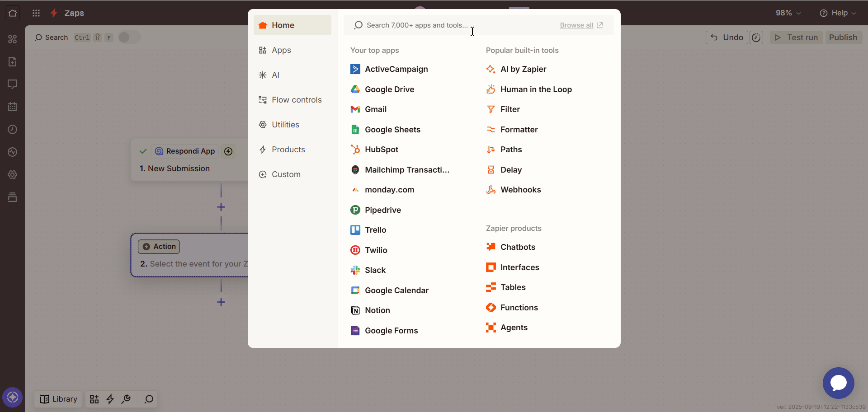Toggle the switch next to Search shortcut
This screenshot has height=412, width=868.
pyautogui.click(x=129, y=37)
